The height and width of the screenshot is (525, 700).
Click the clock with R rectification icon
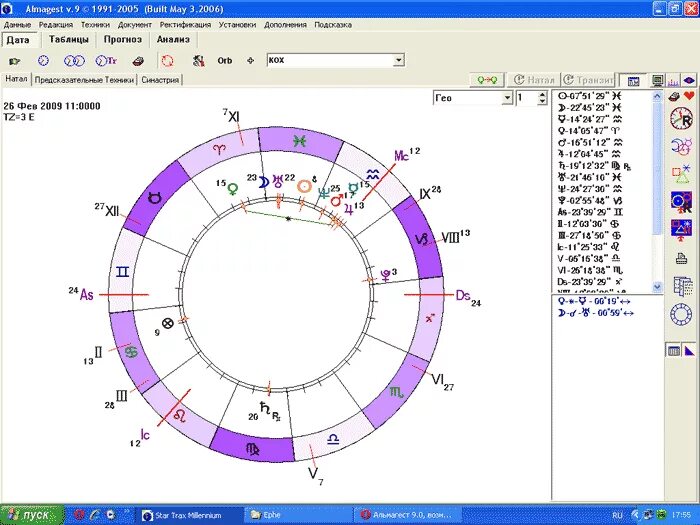tap(682, 119)
